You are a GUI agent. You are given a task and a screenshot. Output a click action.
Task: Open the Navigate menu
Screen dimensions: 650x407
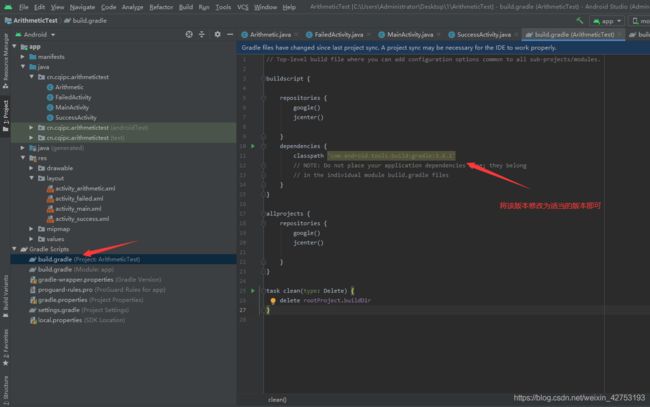pos(82,7)
